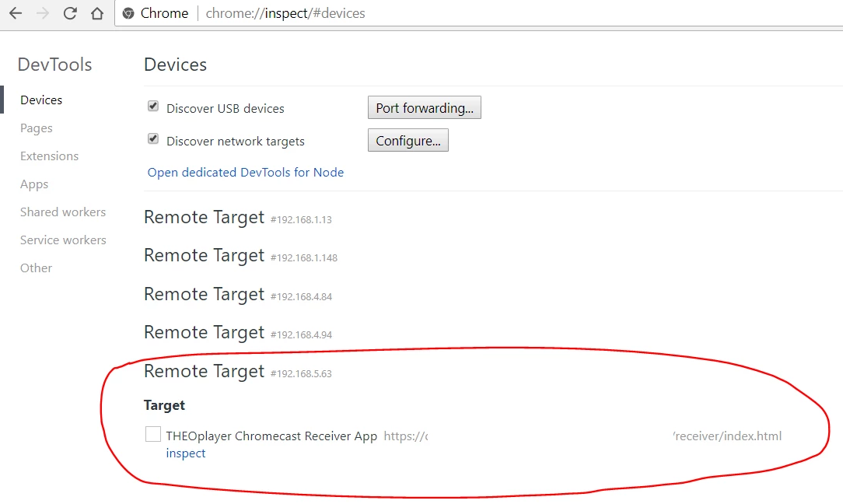This screenshot has width=843, height=504.
Task: Select the Apps sidebar item
Action: coord(34,184)
